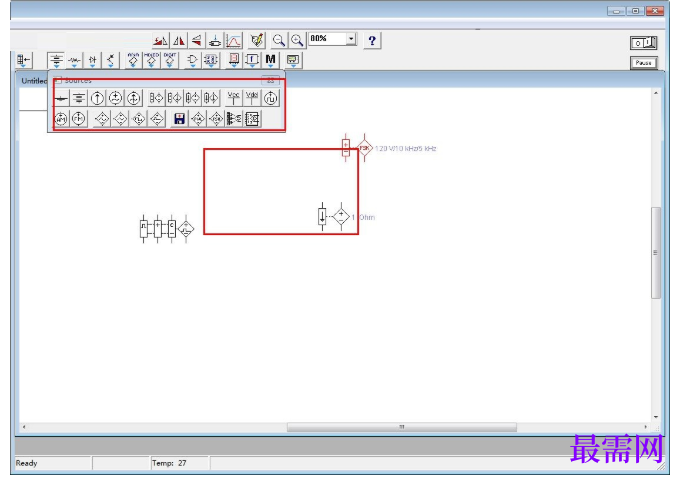682x480 pixels.
Task: Open the zoom percentage dropdown arrow
Action: coord(351,39)
